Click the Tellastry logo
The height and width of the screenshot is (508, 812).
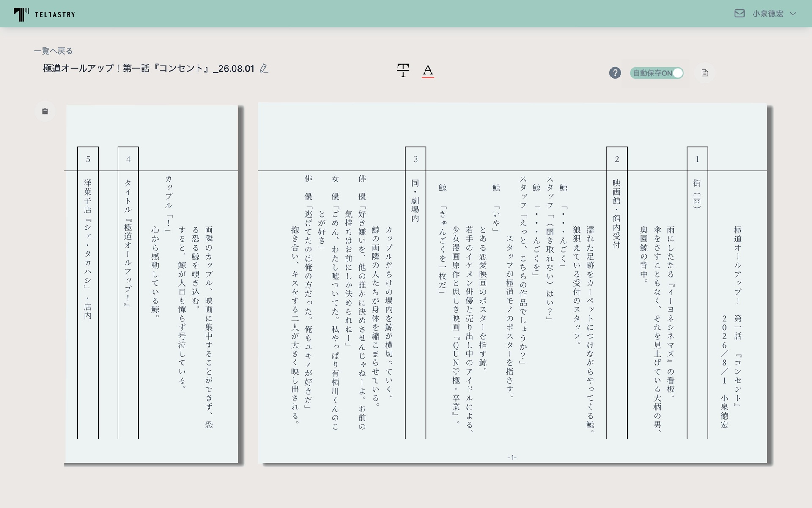coord(44,14)
